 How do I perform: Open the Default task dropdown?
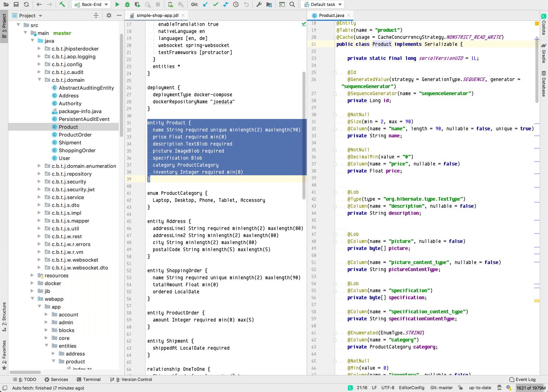pyautogui.click(x=322, y=4)
